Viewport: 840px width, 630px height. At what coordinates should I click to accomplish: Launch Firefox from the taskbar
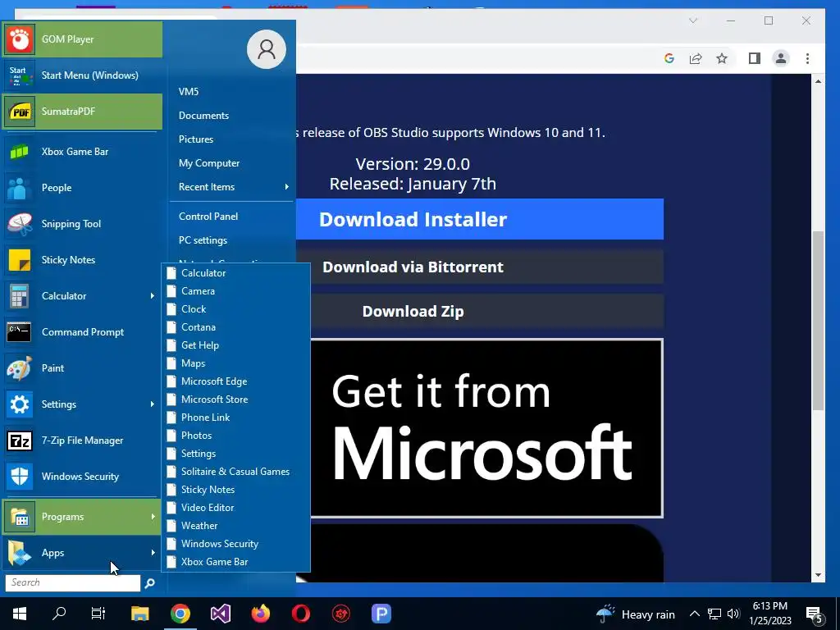[261, 614]
